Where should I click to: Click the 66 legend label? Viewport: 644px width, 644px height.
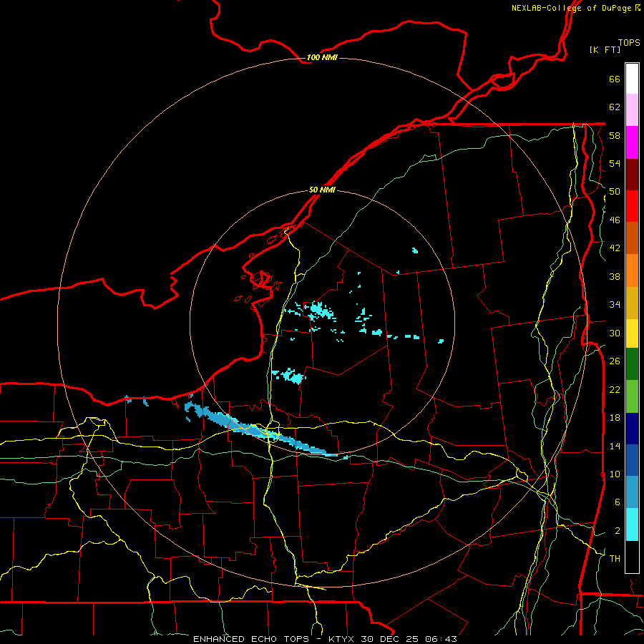615,79
